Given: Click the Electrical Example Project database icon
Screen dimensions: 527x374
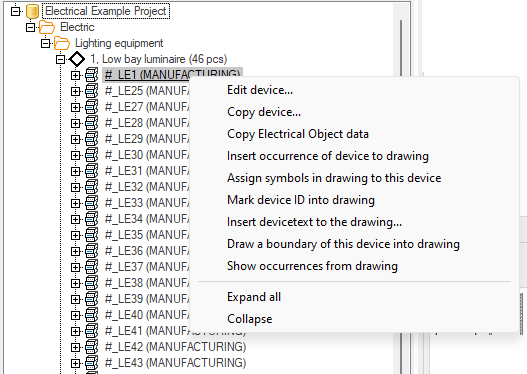Looking at the screenshot, I should 33,11.
